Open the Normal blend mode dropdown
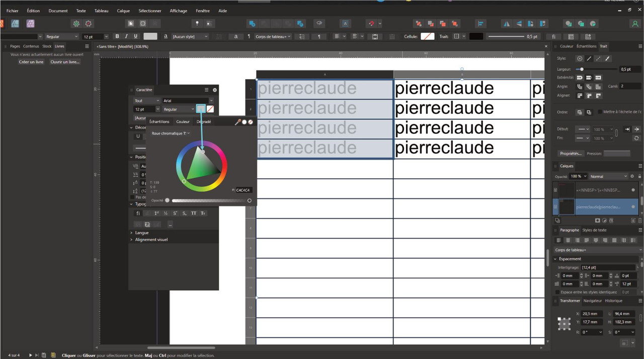644x359 pixels. (609, 176)
